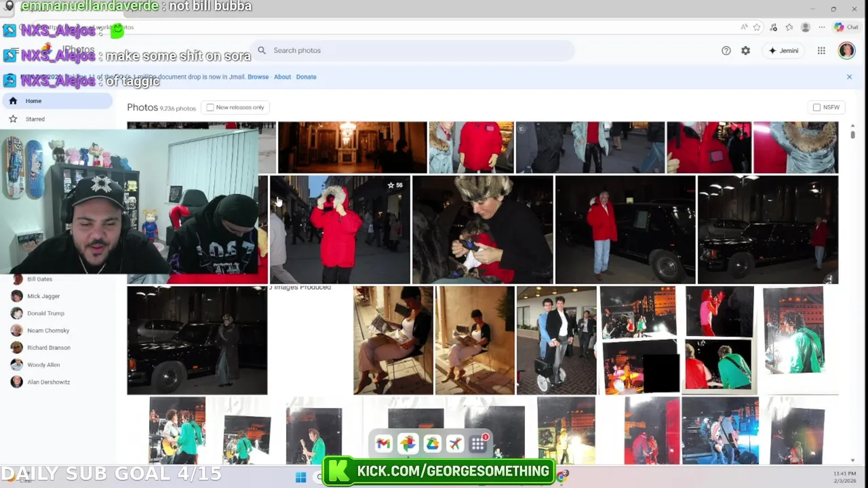
Task: Click the Photos heading with count
Action: pos(161,108)
